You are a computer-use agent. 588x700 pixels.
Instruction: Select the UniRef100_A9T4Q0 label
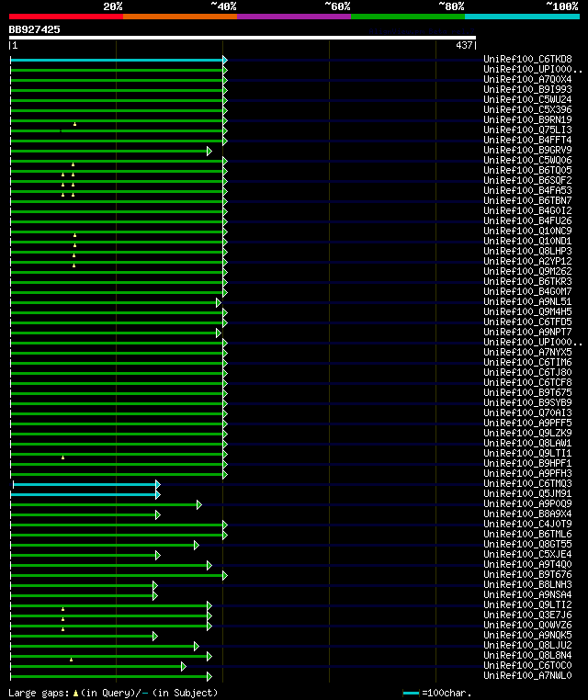[x=527, y=565]
